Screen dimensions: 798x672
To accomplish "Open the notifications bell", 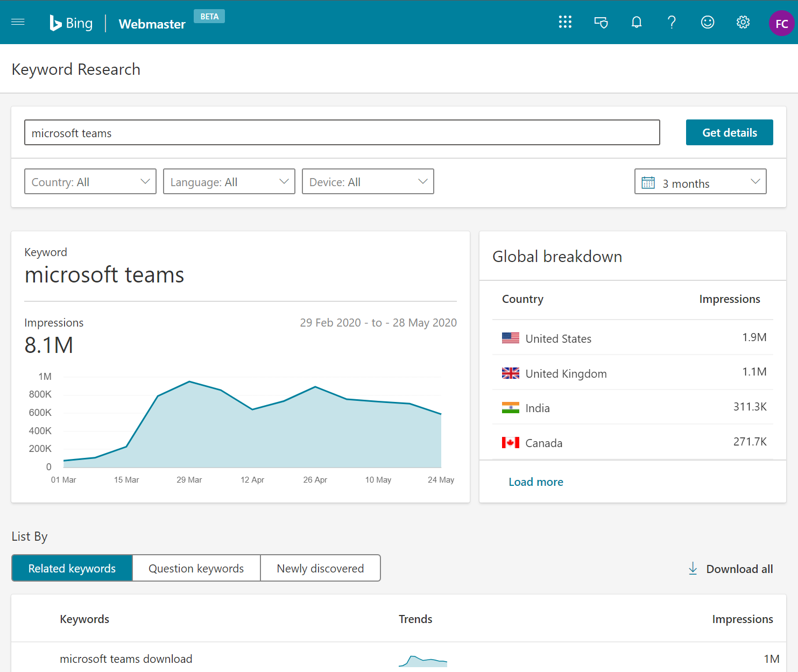I will (636, 22).
